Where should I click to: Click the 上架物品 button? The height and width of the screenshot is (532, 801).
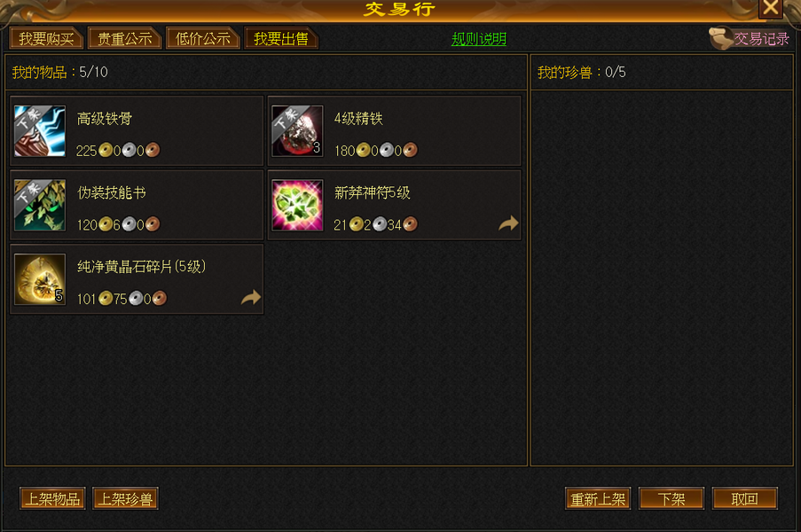52,499
